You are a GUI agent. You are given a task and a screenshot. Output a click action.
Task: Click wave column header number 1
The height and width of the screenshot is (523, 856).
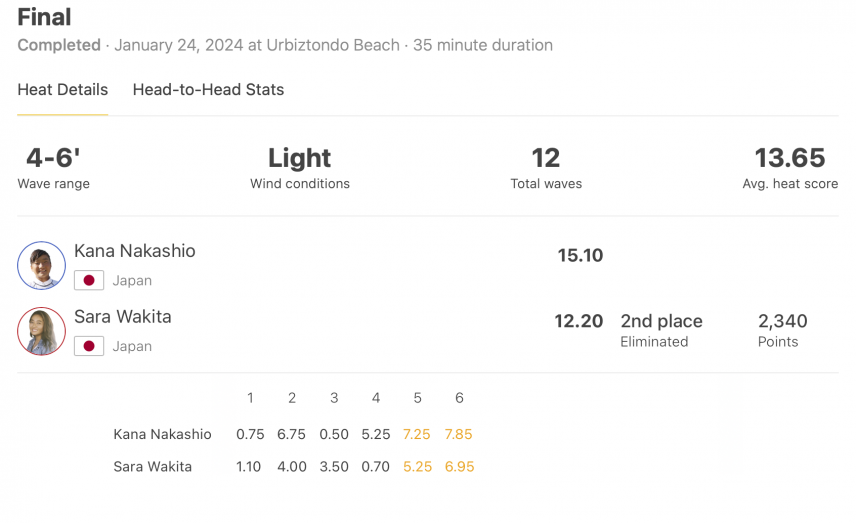coord(250,398)
